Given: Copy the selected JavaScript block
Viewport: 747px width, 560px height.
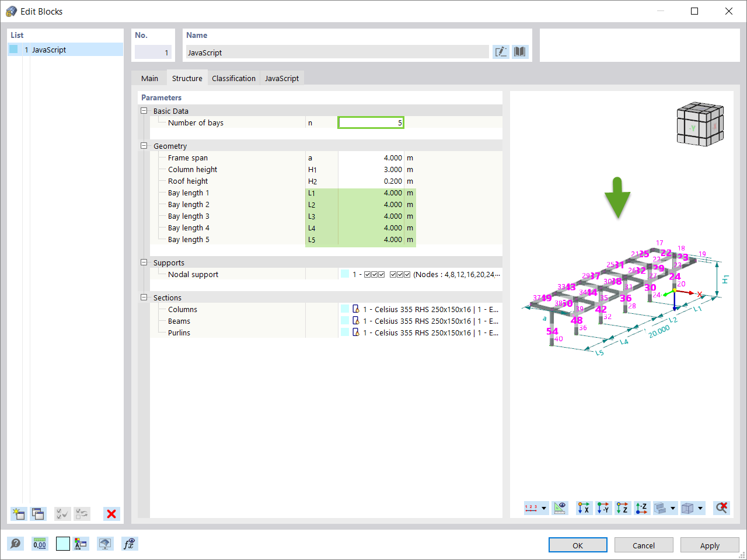Looking at the screenshot, I should coord(38,514).
